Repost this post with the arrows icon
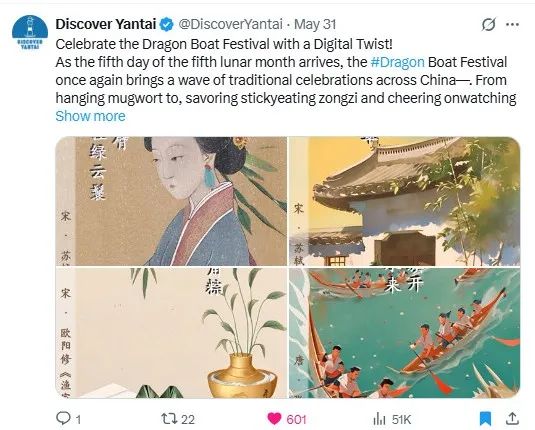The height and width of the screenshot is (430, 535). (169, 418)
